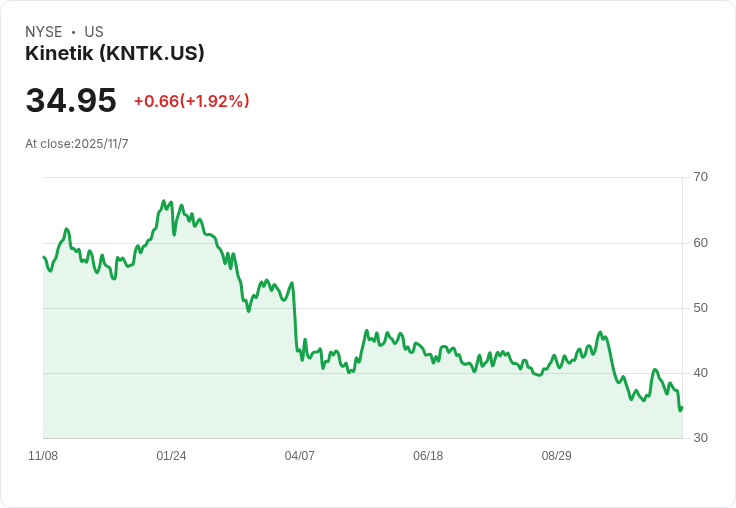
Task: Click the first data point of the chart line
Action: tap(43, 257)
